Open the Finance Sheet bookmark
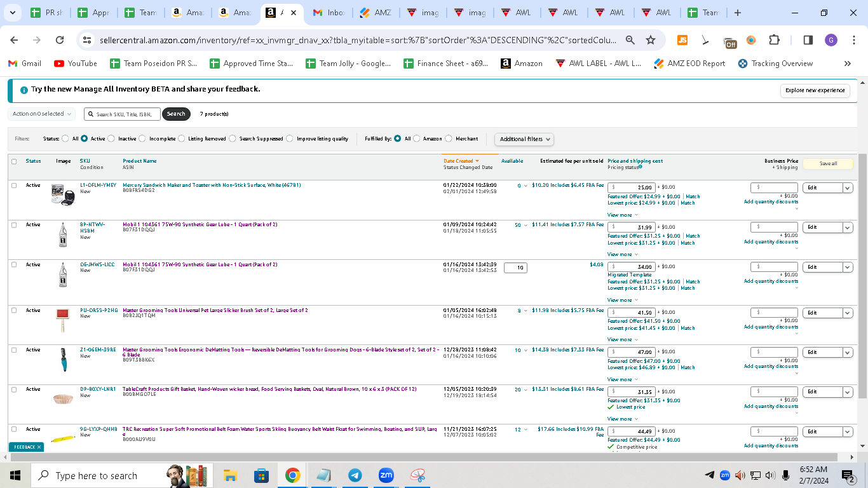868x488 pixels. 446,64
